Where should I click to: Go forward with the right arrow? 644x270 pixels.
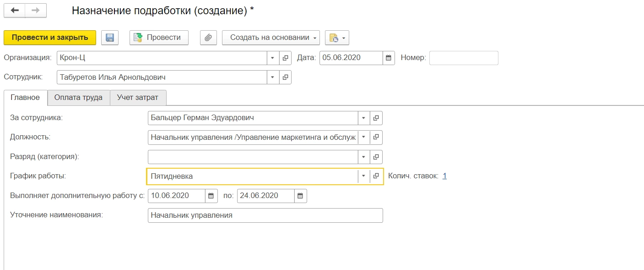pos(36,11)
